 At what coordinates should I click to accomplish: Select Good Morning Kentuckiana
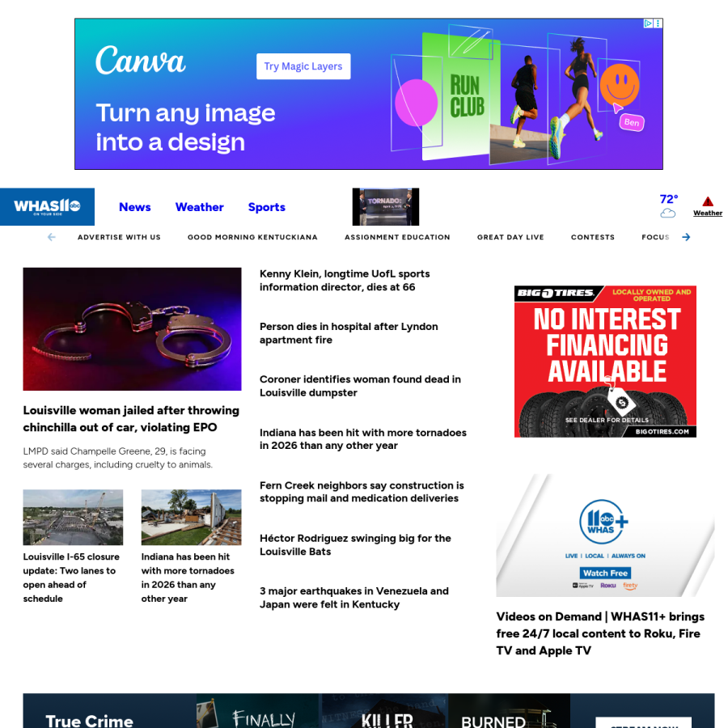click(x=252, y=237)
